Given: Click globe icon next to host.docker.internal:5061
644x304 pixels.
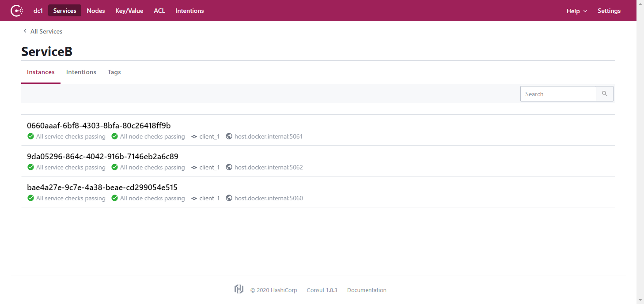Looking at the screenshot, I should pos(229,136).
